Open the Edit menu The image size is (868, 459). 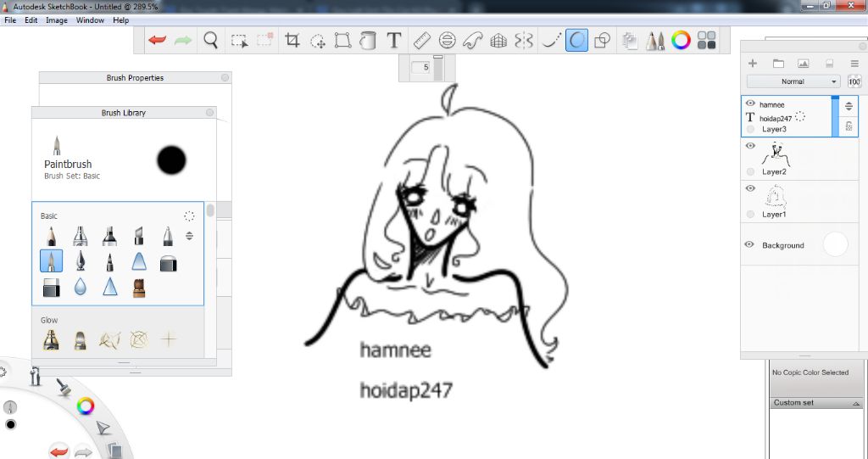[31, 20]
